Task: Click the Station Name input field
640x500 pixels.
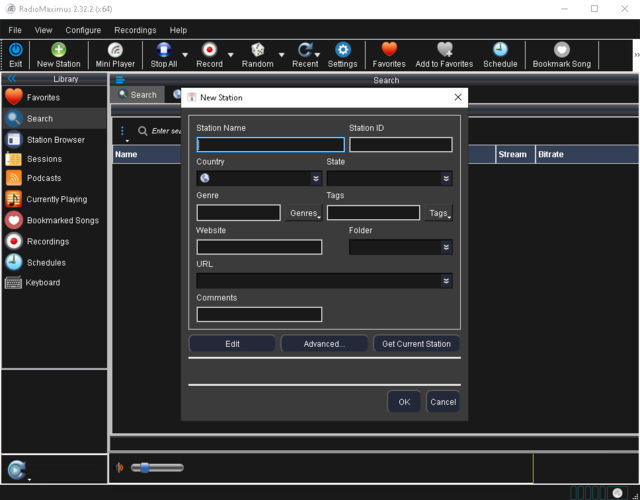Action: (x=271, y=144)
